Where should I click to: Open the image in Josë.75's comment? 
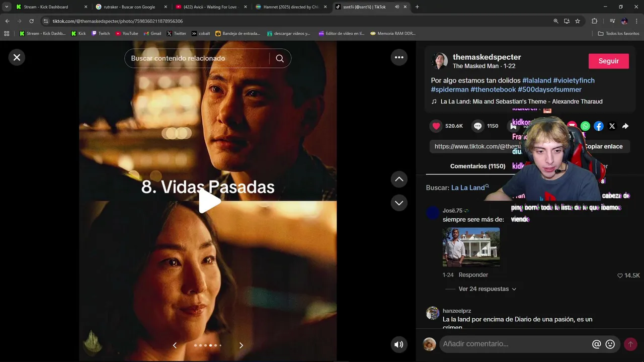(x=471, y=247)
